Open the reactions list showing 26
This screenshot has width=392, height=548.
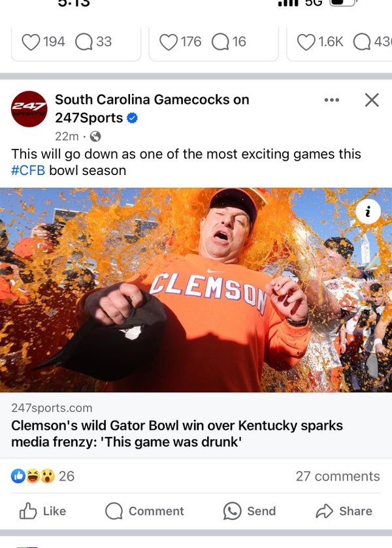(x=43, y=476)
